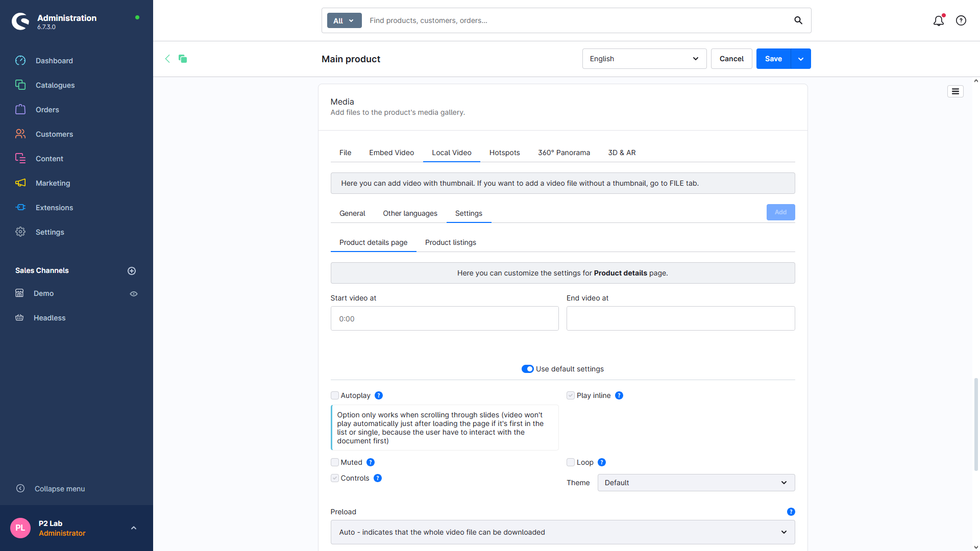Select the Local Video tab
Screen dimensions: 980x551
pos(452,153)
